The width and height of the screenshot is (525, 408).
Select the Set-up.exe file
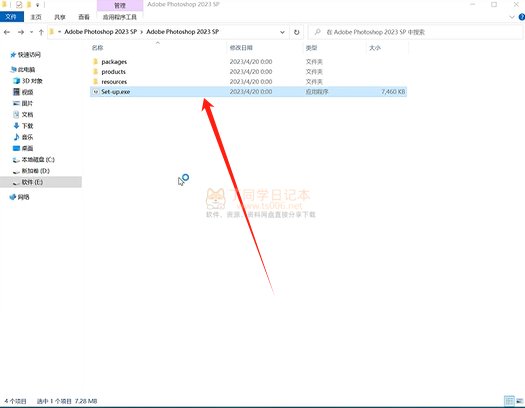pos(248,92)
